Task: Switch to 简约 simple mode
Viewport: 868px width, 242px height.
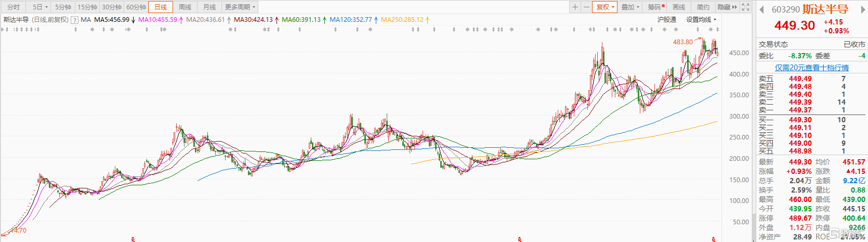Action: click(x=703, y=7)
